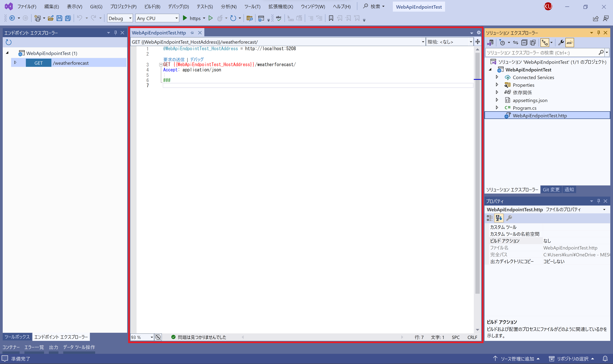Open the notifications bell in the status bar

(x=605, y=359)
